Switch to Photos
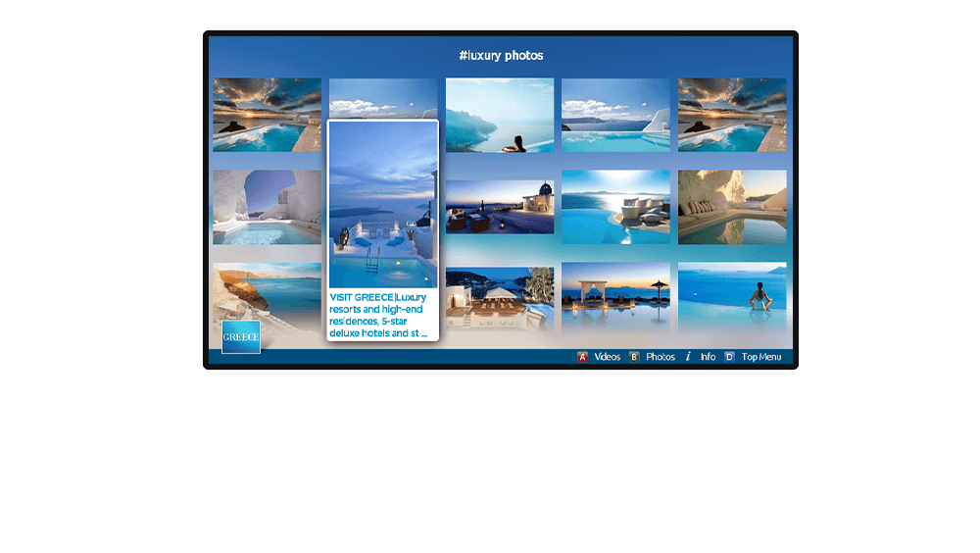Screen dimensions: 980x553 660,357
